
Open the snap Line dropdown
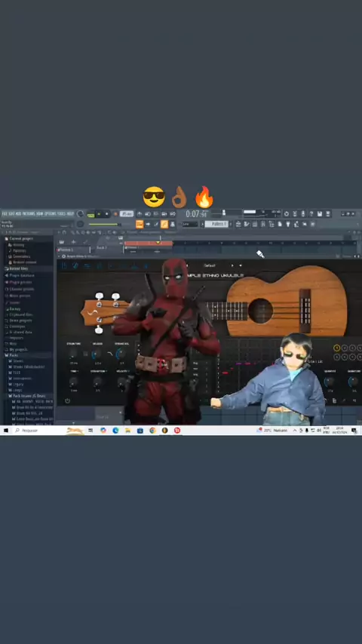[190, 224]
